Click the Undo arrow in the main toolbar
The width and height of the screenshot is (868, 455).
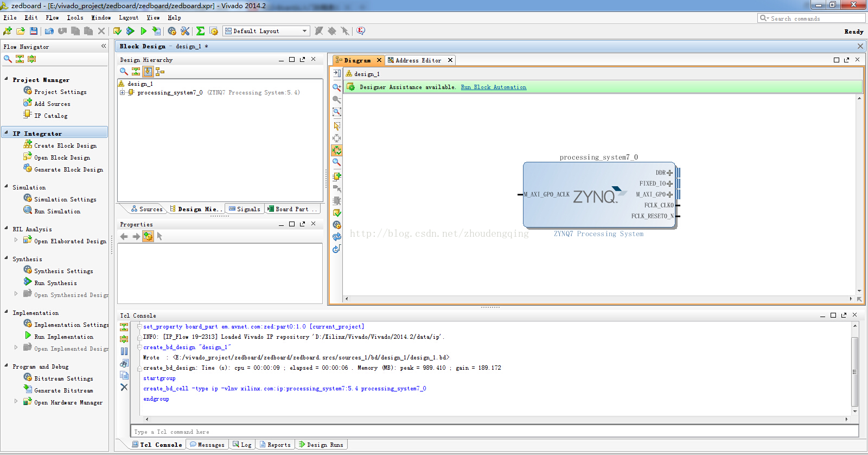pos(49,31)
